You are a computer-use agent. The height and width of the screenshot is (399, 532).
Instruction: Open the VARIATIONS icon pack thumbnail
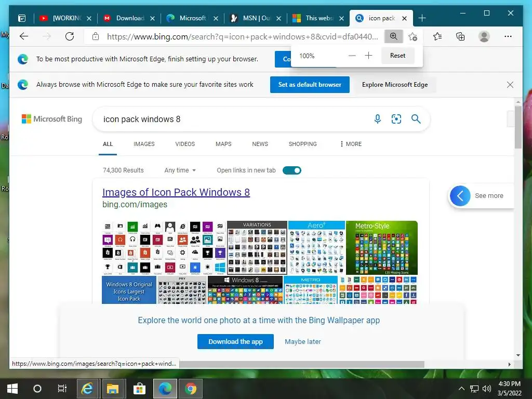point(257,247)
